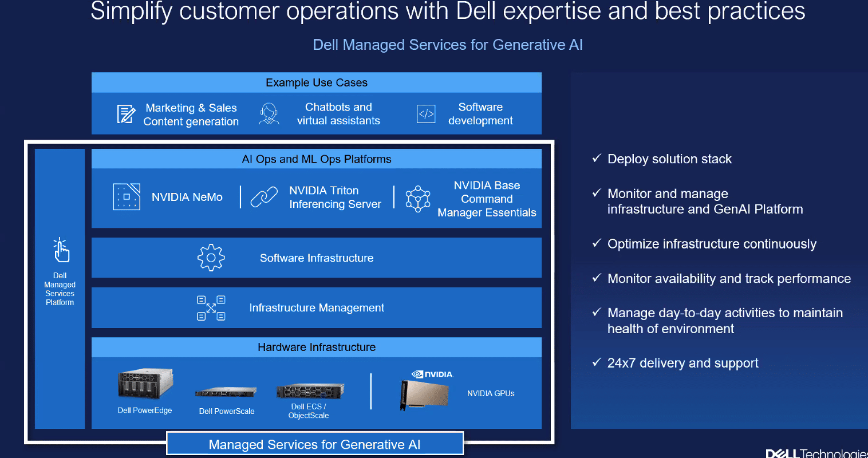The height and width of the screenshot is (458, 868).
Task: Click the checkmark beside Optimize infrastructure continuously
Action: [x=597, y=243]
